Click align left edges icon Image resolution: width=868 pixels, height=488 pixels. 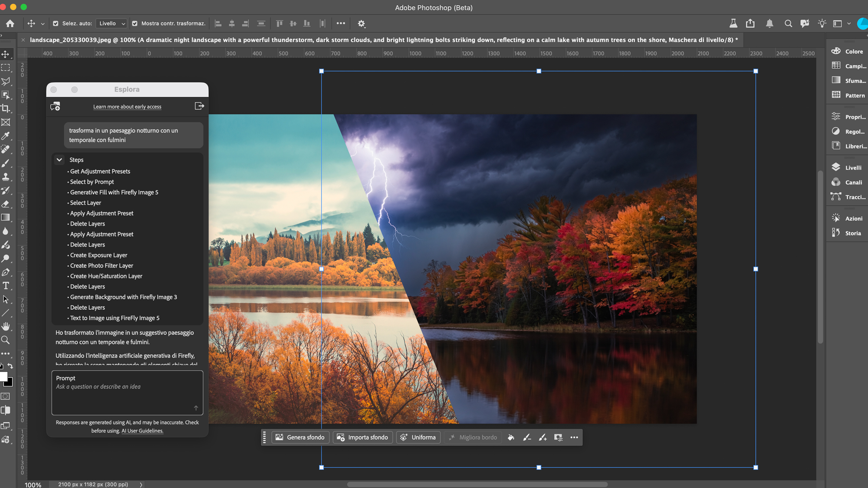tap(218, 23)
